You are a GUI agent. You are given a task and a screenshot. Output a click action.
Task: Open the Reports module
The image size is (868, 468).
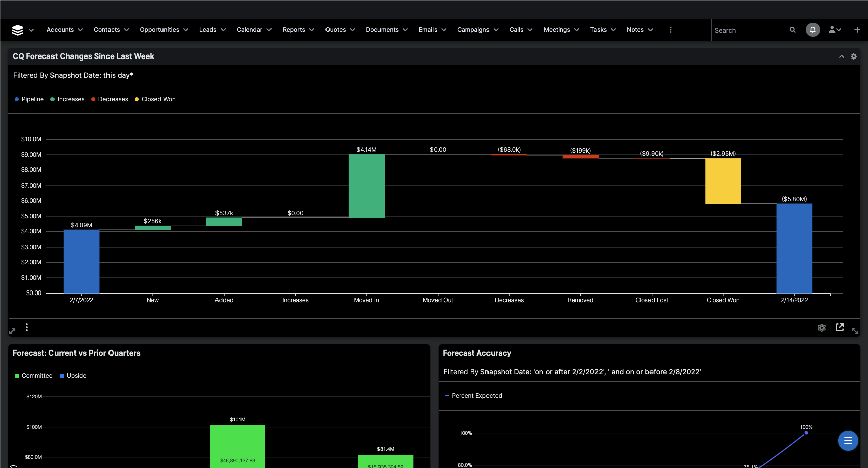click(294, 30)
